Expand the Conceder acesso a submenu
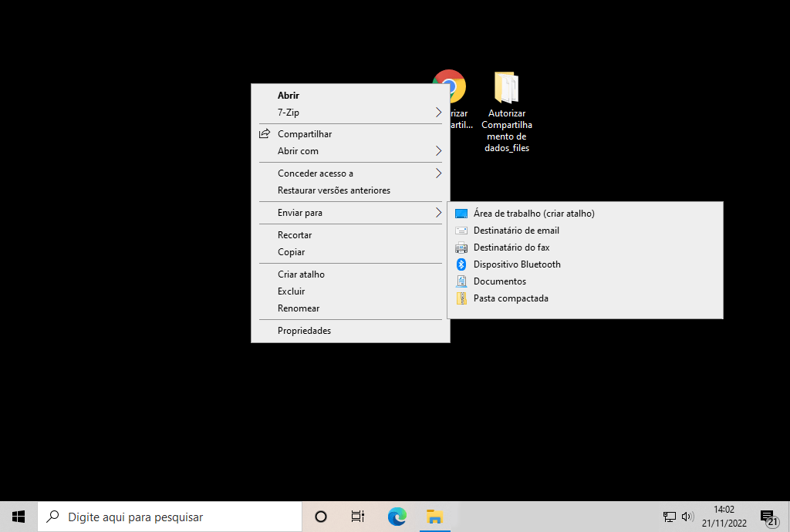The image size is (790, 532). [350, 173]
